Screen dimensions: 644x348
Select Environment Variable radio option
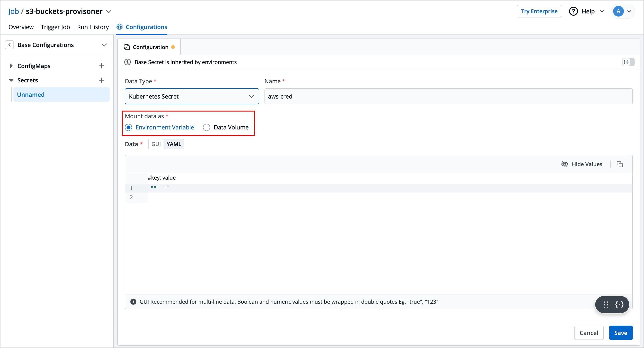pyautogui.click(x=128, y=128)
